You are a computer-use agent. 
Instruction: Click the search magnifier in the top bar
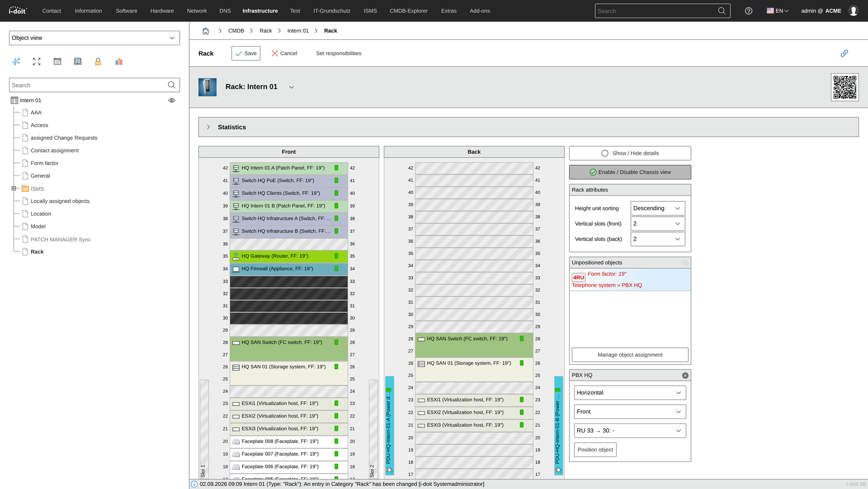[x=722, y=11]
